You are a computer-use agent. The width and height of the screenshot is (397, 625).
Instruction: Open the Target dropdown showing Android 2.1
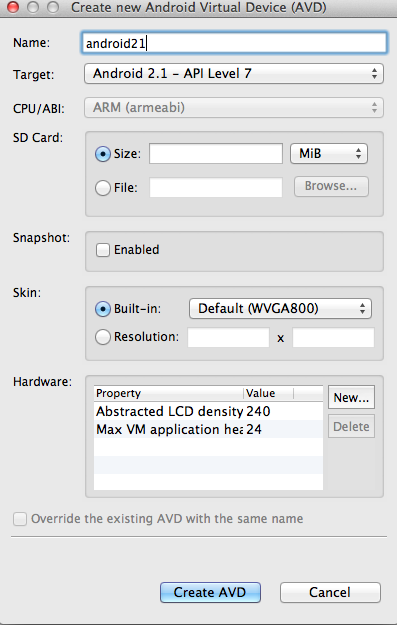(x=234, y=74)
